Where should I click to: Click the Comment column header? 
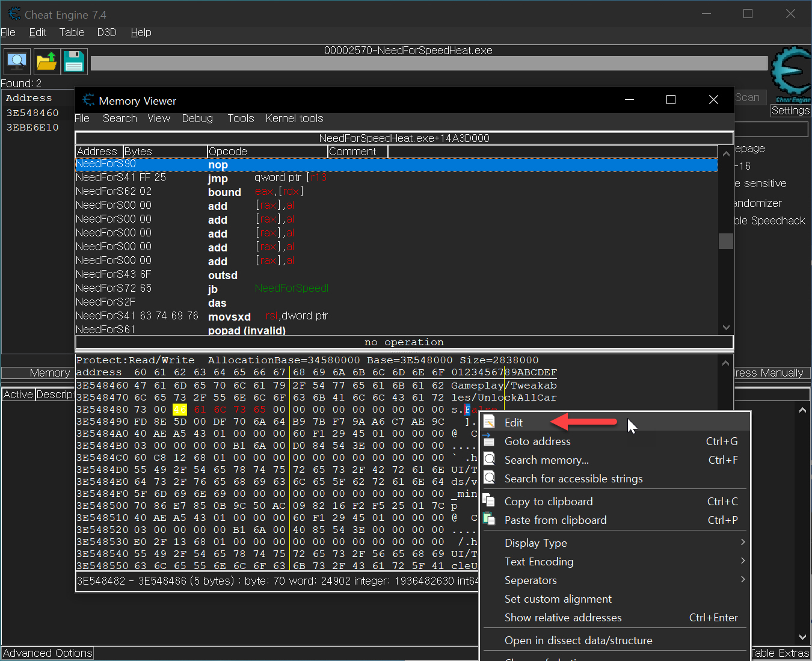tap(358, 152)
